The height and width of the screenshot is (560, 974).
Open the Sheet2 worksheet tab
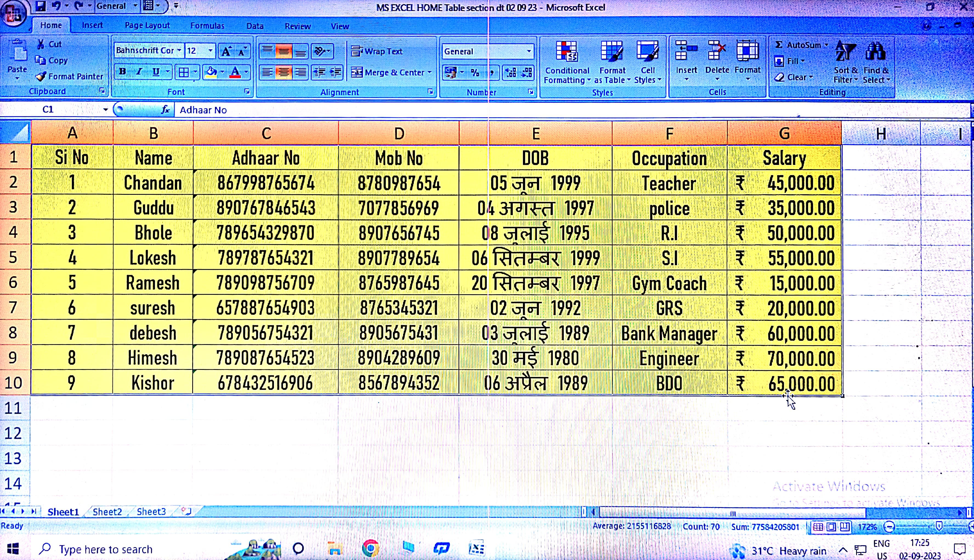pyautogui.click(x=107, y=512)
